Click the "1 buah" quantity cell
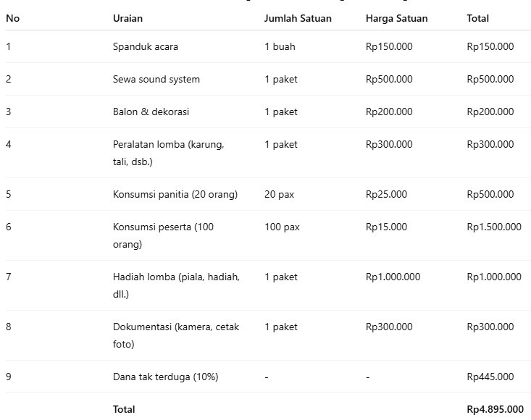The width and height of the screenshot is (531, 420). [x=280, y=46]
